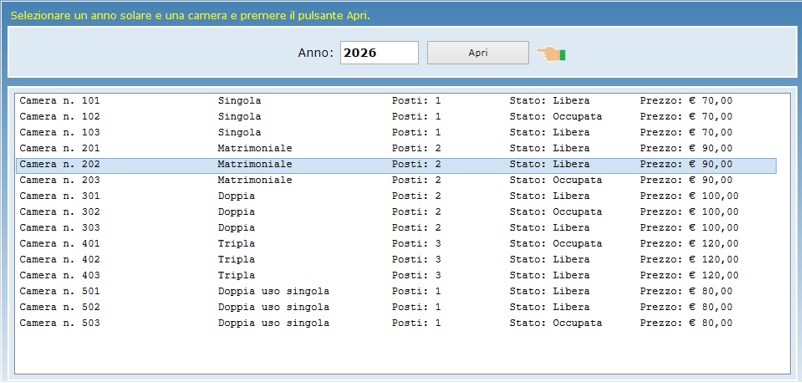Screen dimensions: 802x383
Task: Click highlighted Camera n. 202 row
Action: [396, 165]
